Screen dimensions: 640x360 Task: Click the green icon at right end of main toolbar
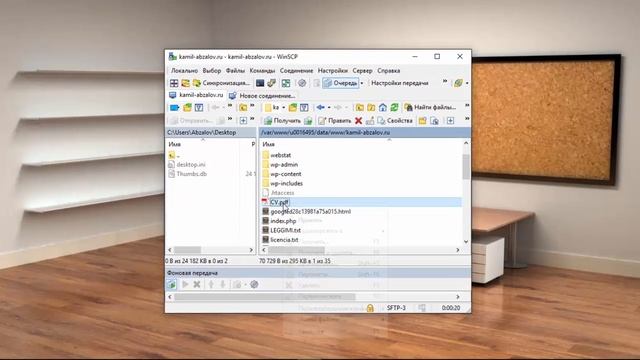click(458, 83)
